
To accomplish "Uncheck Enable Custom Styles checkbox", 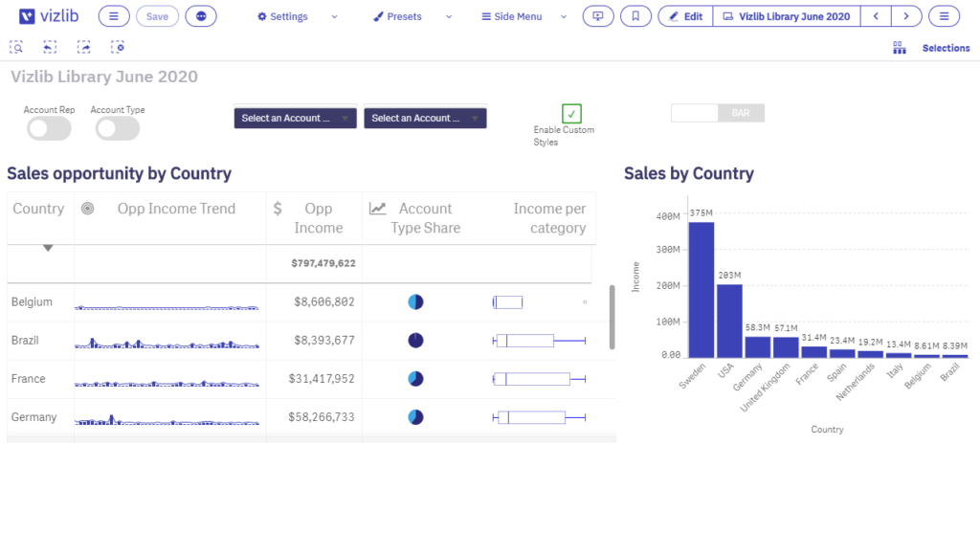I will pyautogui.click(x=571, y=114).
